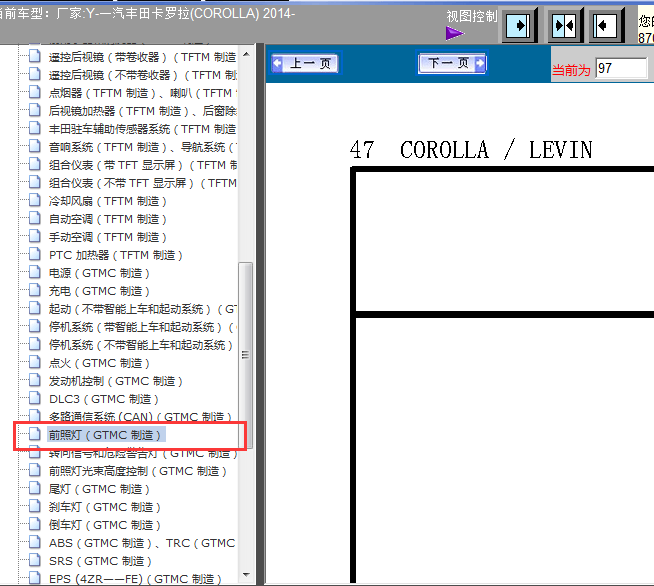Click the tree scrollbar up arrow
654x586 pixels.
coord(246,54)
